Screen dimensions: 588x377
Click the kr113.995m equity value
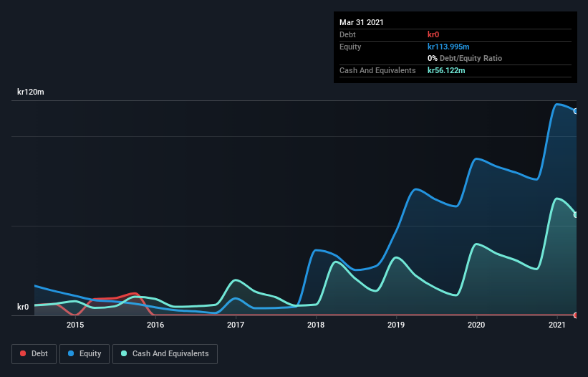point(448,47)
